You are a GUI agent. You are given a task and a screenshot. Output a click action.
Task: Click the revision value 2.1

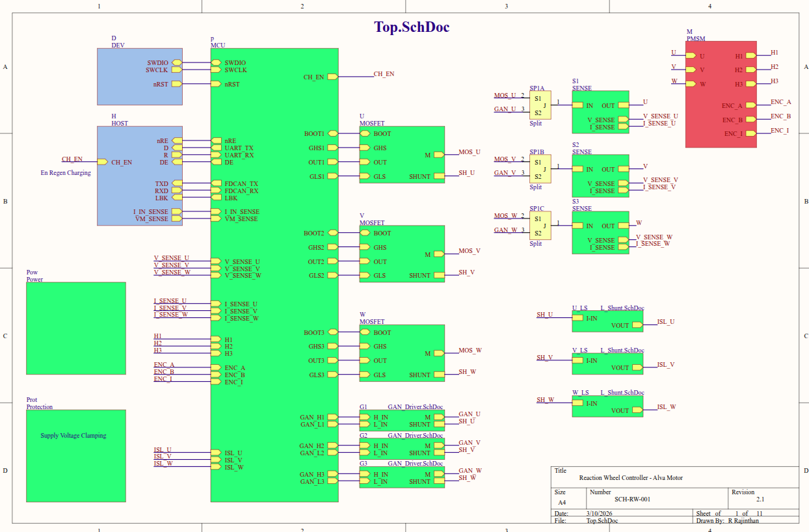coord(760,499)
